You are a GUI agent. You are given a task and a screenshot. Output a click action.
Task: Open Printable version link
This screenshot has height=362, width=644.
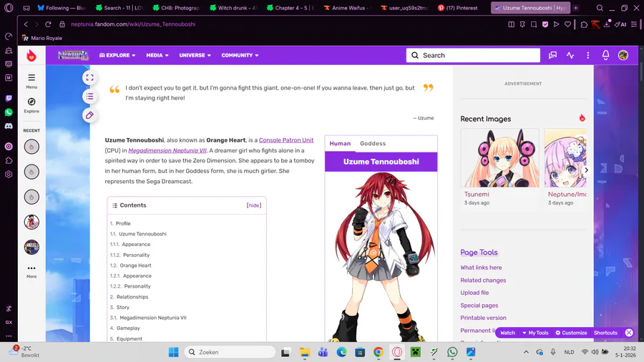483,318
